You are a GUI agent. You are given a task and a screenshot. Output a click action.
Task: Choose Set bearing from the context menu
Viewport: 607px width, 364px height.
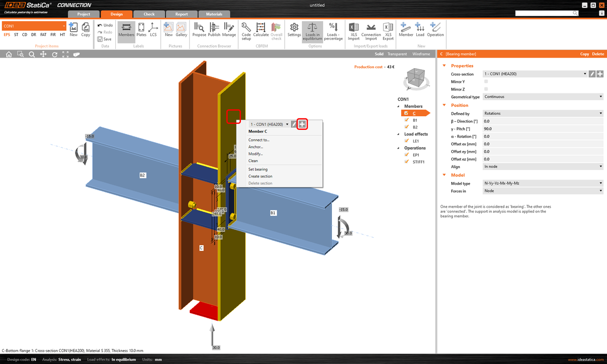[x=258, y=169]
